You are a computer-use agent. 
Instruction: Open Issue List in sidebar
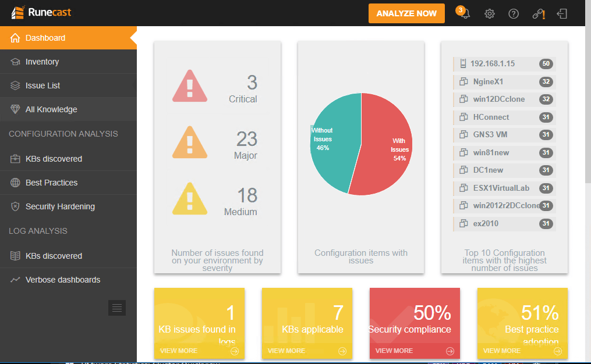click(68, 85)
